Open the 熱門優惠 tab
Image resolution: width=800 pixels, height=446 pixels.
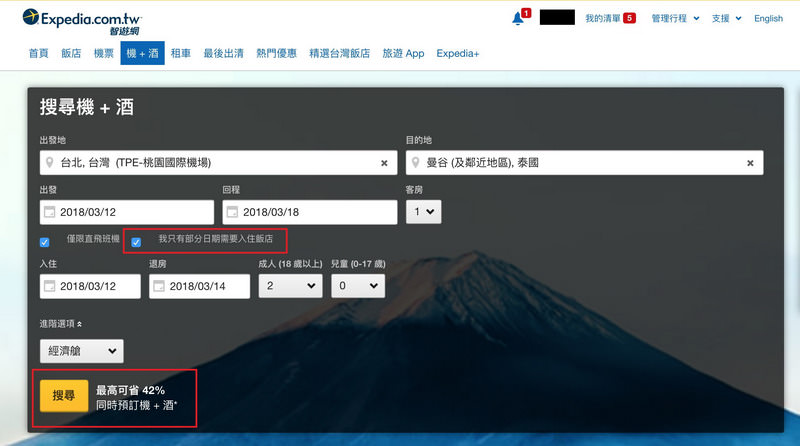pyautogui.click(x=276, y=53)
